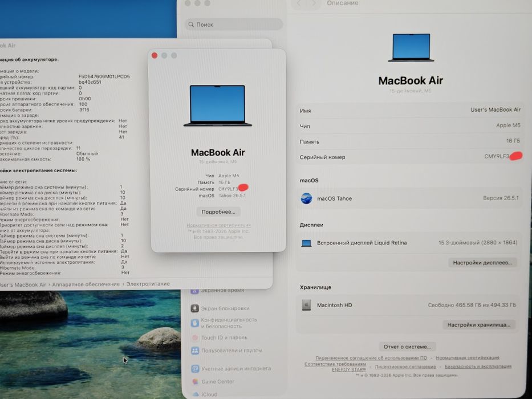532x399 pixels.
Task: Select Учетные записи интернета icon in sidebar
Action: pos(195,368)
